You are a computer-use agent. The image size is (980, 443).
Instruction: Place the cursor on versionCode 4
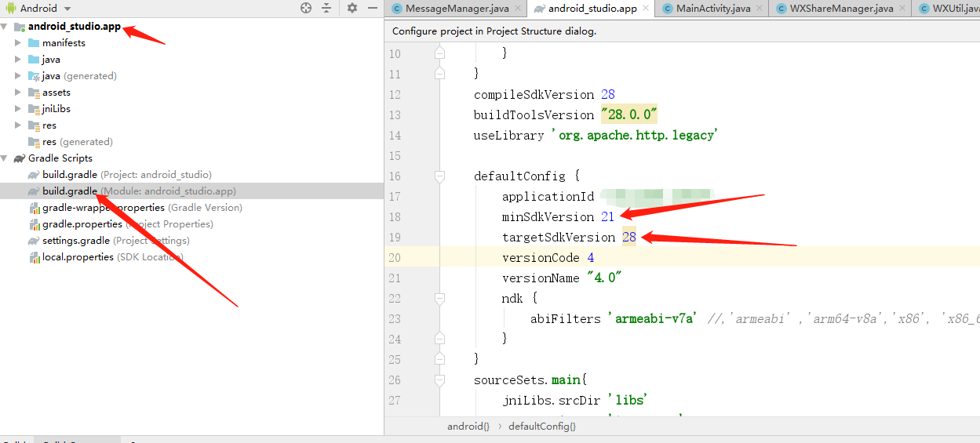click(590, 257)
